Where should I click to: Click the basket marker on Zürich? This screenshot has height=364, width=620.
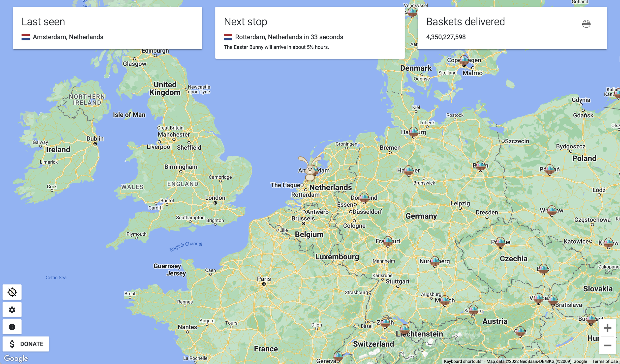point(385,323)
